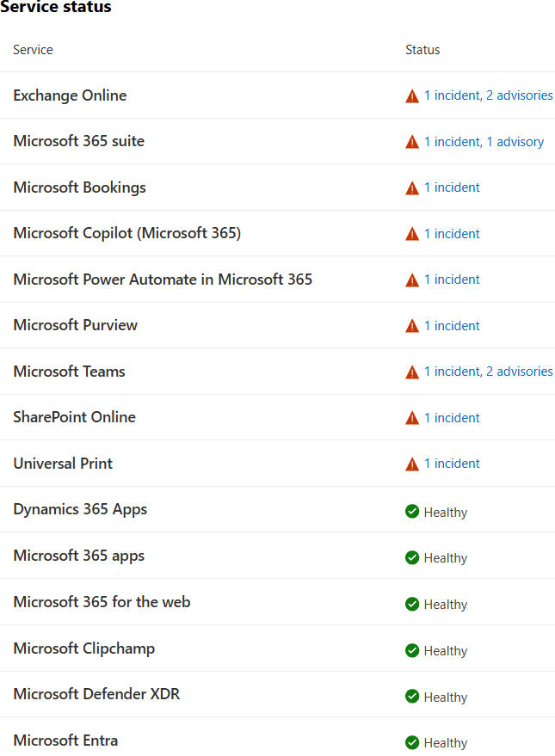Click the healthy icon next to Microsoft Defender XDR
The height and width of the screenshot is (756, 555).
[412, 697]
